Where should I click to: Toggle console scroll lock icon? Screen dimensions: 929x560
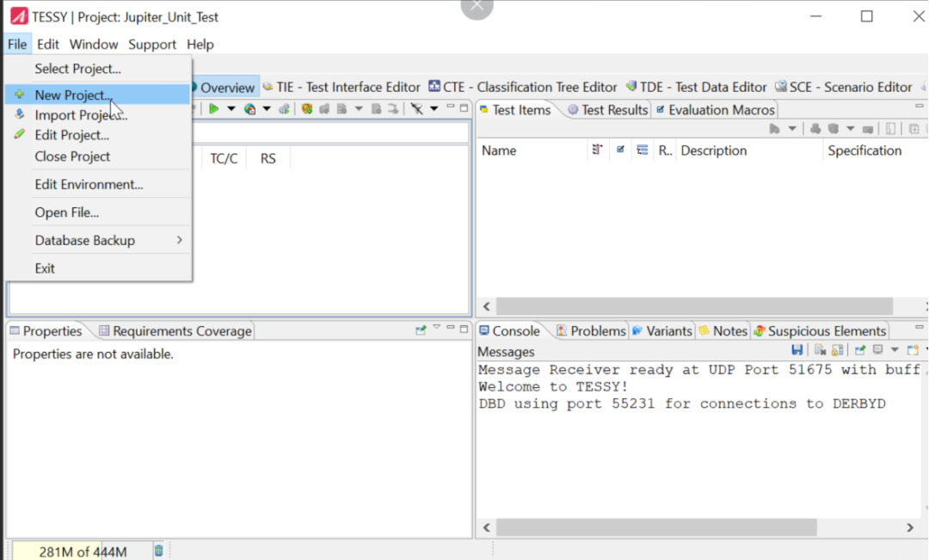pyautogui.click(x=837, y=350)
